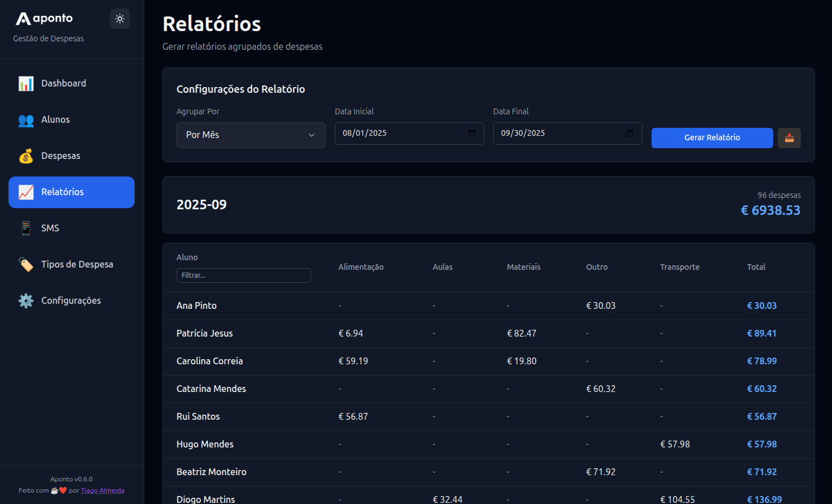Select the Relatórios menu item
832x504 pixels.
71,192
